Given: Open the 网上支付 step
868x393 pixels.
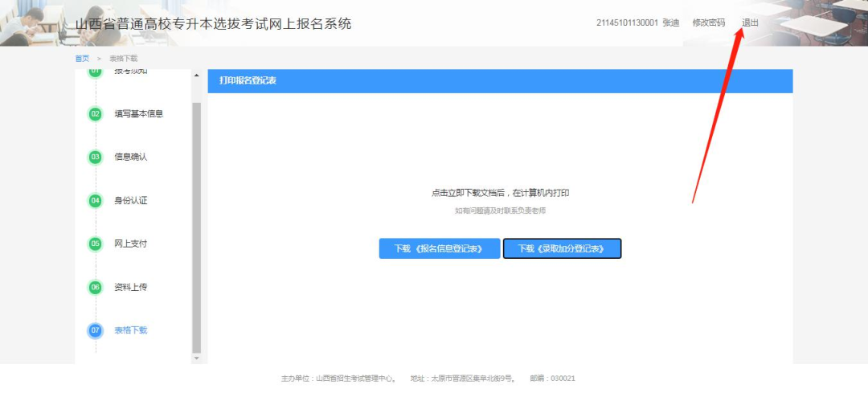Looking at the screenshot, I should [x=131, y=244].
